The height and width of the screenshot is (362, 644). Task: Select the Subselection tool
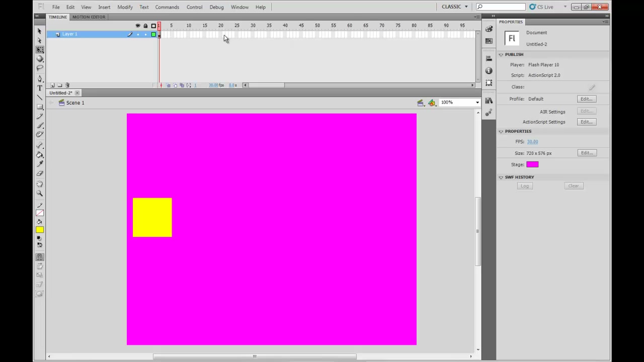click(x=40, y=40)
